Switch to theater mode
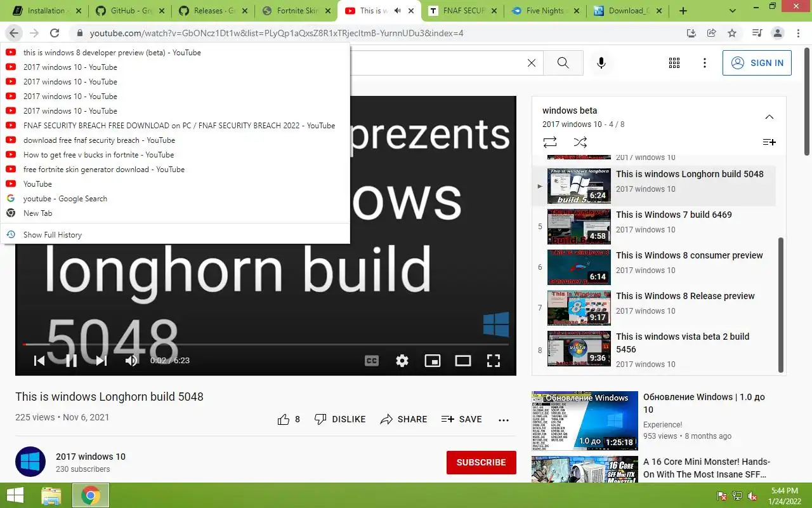Screen dimensions: 812x508 (x=463, y=361)
